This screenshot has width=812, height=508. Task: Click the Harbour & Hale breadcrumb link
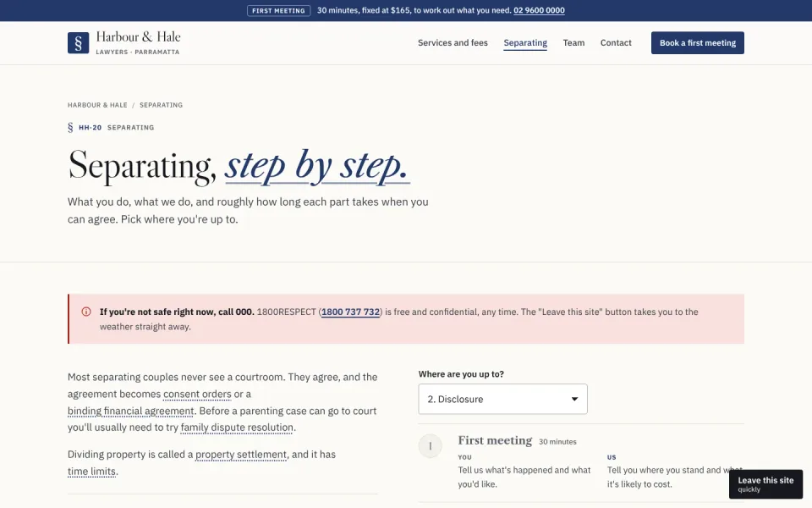[97, 105]
